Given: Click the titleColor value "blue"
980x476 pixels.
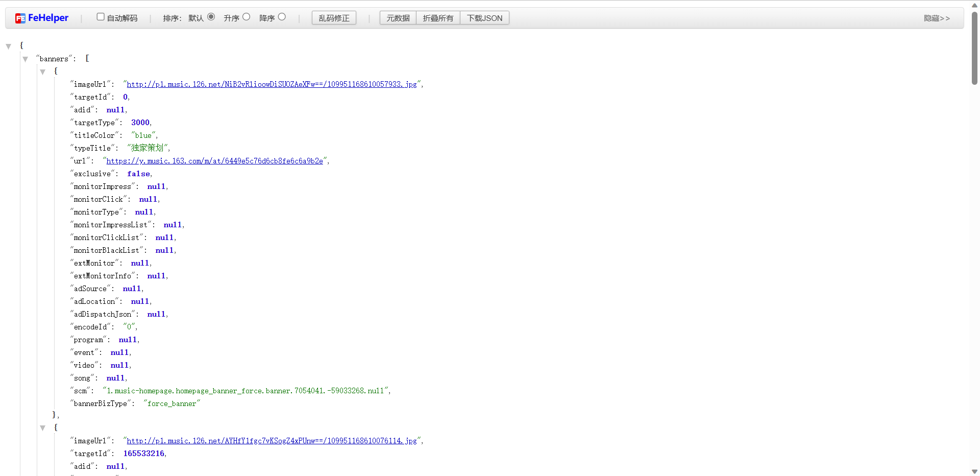Looking at the screenshot, I should click(143, 135).
